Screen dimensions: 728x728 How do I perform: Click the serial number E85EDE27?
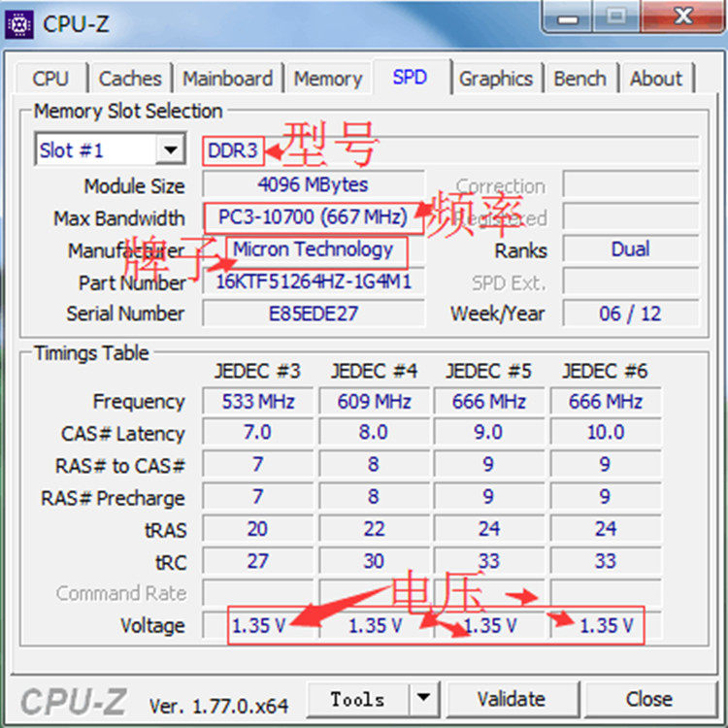coord(313,314)
